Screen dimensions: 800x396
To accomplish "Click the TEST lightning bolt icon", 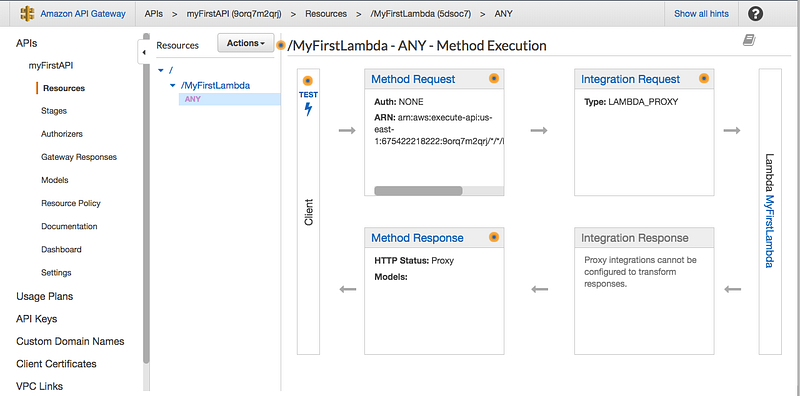I will click(x=308, y=109).
